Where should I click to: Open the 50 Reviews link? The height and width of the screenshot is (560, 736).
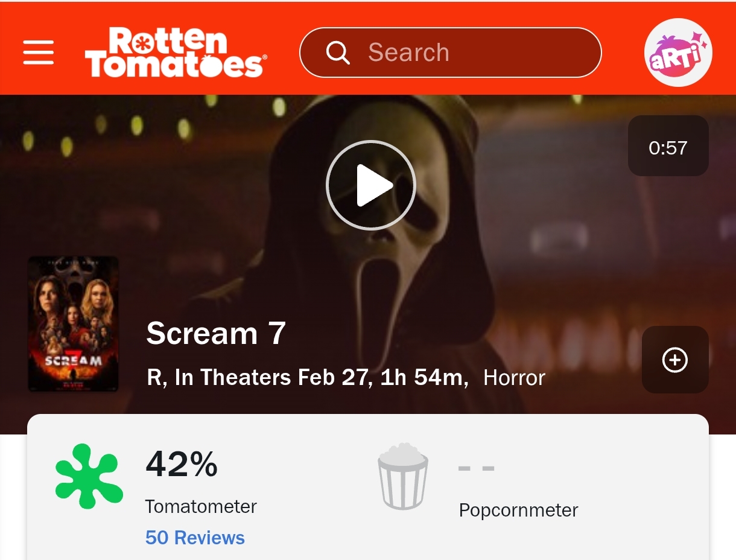point(195,538)
